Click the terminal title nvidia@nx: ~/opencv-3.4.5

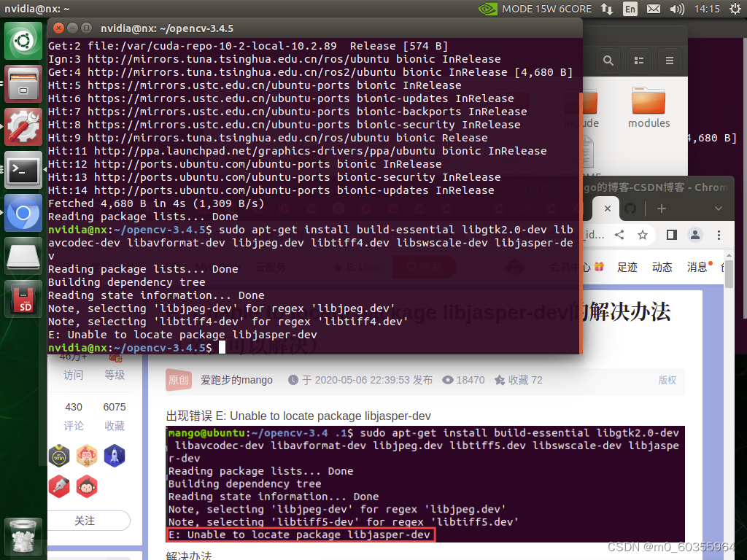coord(167,28)
